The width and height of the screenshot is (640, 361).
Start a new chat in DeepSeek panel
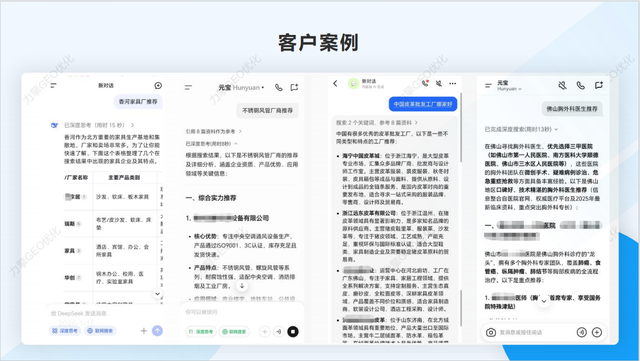[x=158, y=85]
